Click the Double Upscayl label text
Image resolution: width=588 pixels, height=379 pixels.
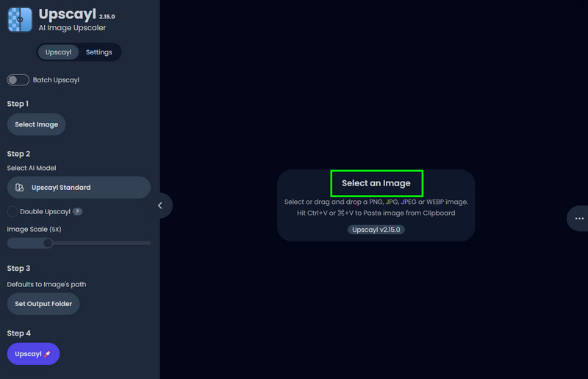coord(45,211)
